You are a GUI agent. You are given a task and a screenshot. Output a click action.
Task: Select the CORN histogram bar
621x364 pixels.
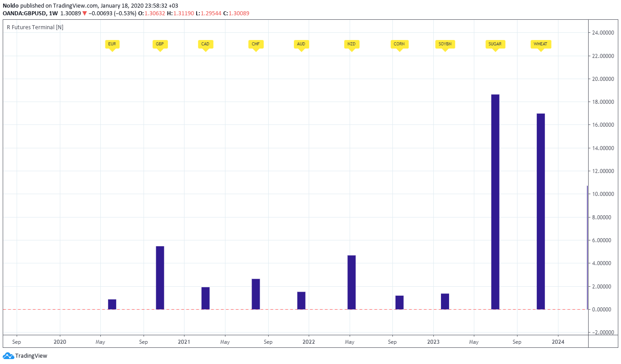click(x=399, y=302)
